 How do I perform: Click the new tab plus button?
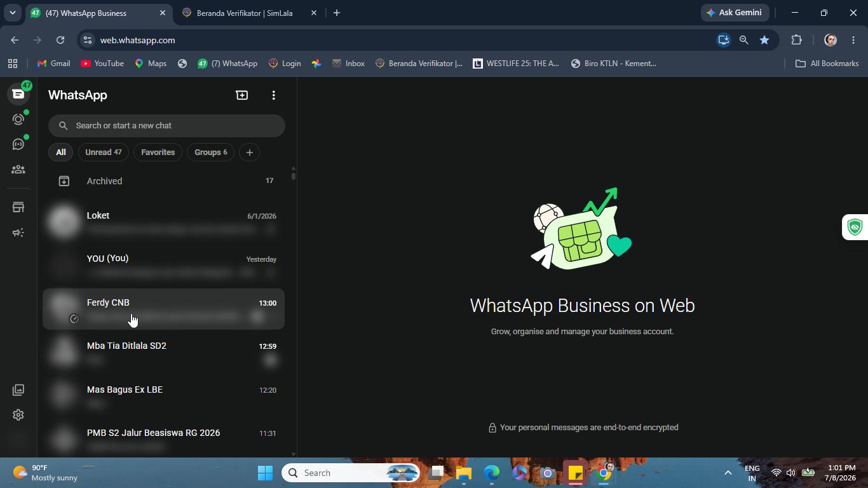pos(337,13)
